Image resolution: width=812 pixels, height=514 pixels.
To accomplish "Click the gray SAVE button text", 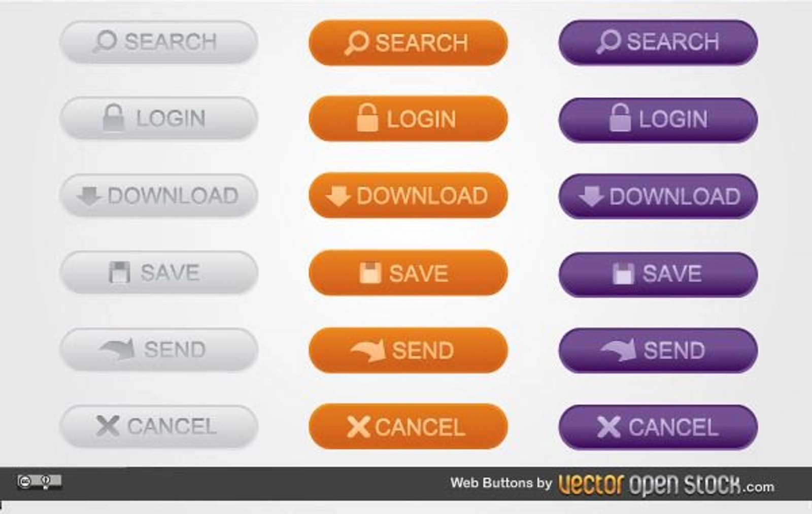I will pyautogui.click(x=170, y=273).
